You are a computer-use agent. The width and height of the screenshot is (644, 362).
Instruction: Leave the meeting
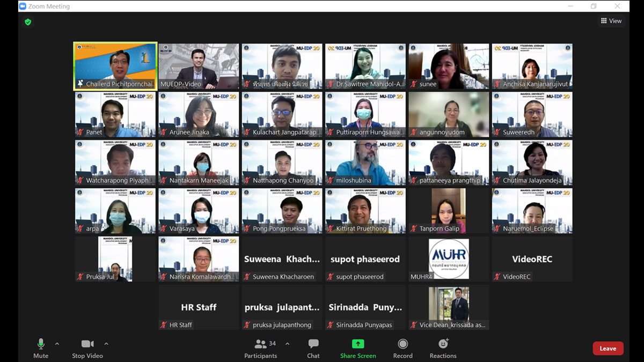tap(608, 348)
